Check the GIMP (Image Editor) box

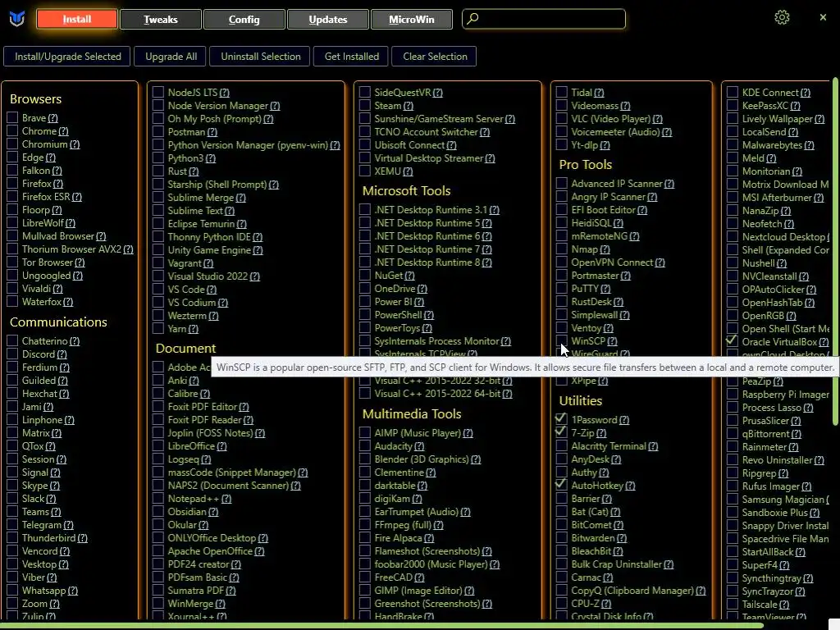click(365, 591)
